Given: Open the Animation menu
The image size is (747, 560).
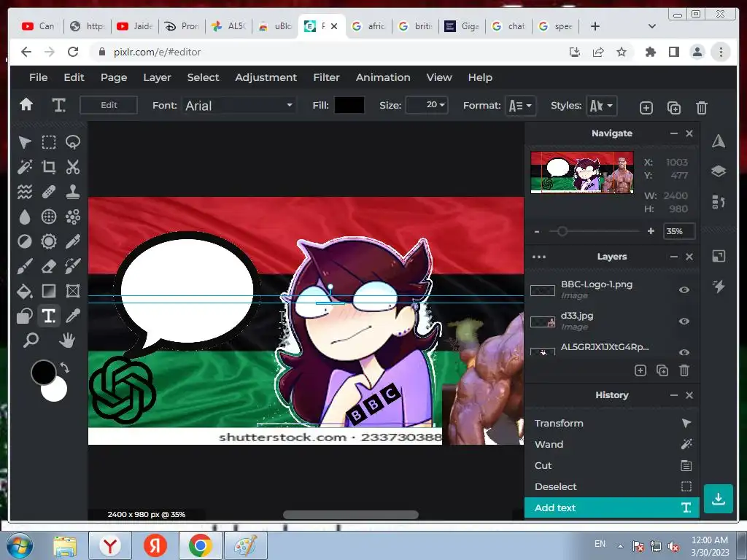Looking at the screenshot, I should 383,77.
